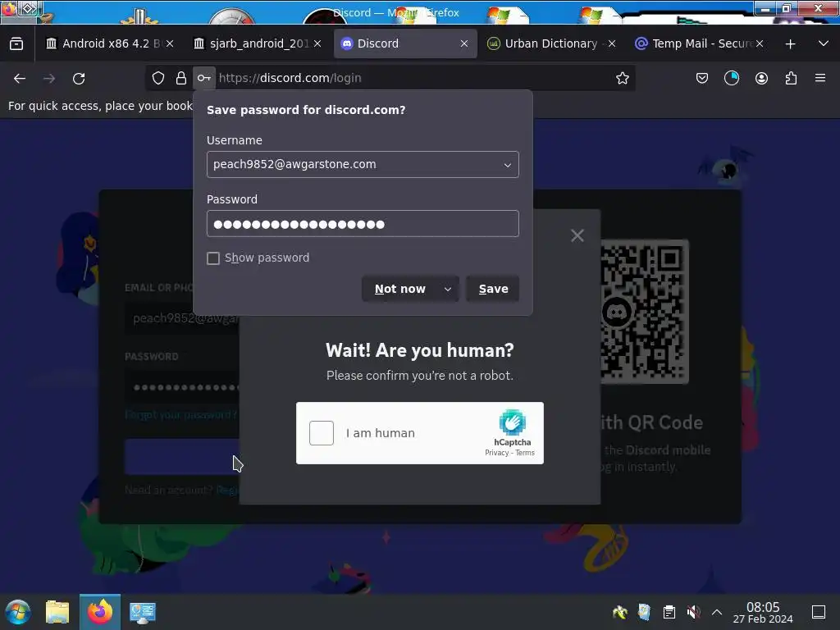Go back with the back arrow
840x630 pixels.
(x=20, y=79)
